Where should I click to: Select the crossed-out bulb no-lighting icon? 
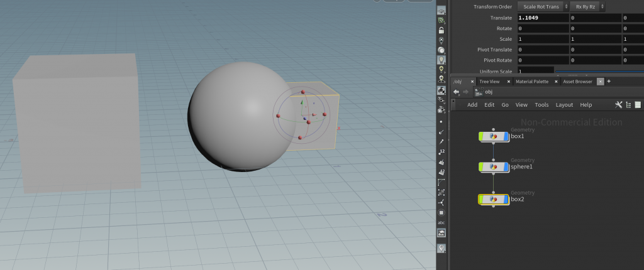[441, 40]
